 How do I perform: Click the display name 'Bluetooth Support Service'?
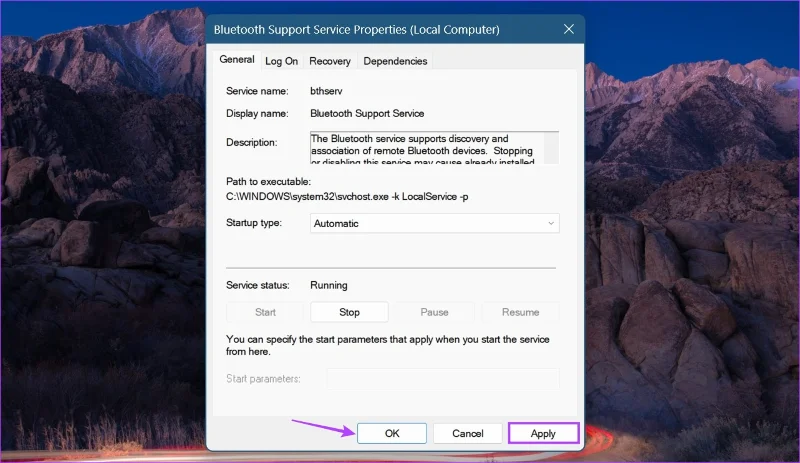tap(367, 113)
